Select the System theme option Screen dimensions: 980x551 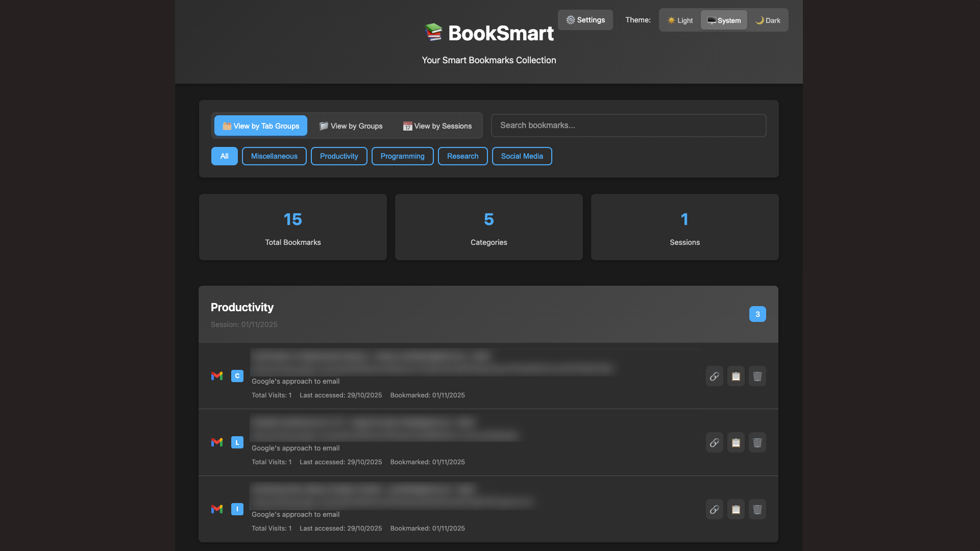pos(724,20)
